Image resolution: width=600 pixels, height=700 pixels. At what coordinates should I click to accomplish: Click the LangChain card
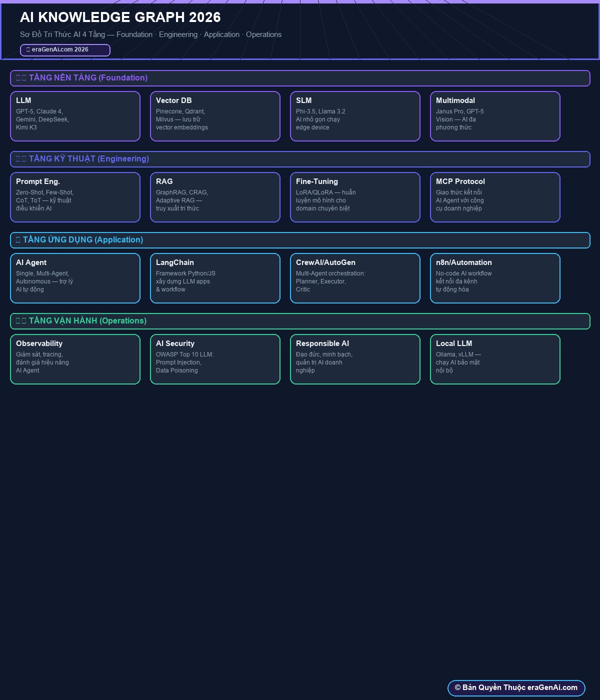tap(215, 278)
